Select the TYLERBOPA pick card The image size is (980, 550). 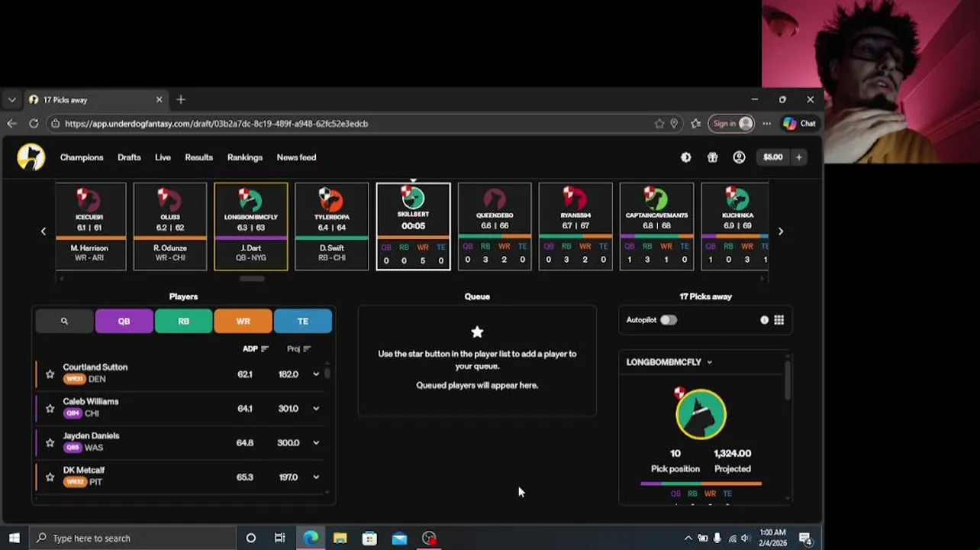(331, 227)
